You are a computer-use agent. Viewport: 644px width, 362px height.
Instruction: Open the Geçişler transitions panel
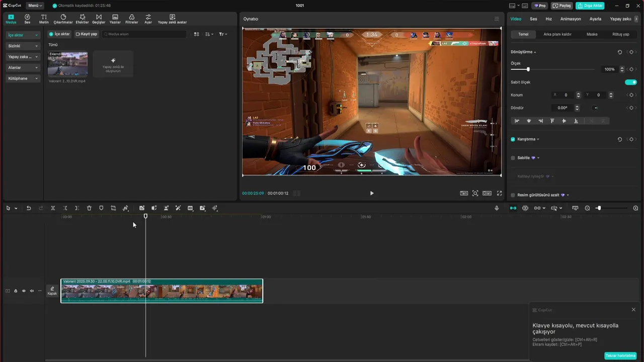99,19
